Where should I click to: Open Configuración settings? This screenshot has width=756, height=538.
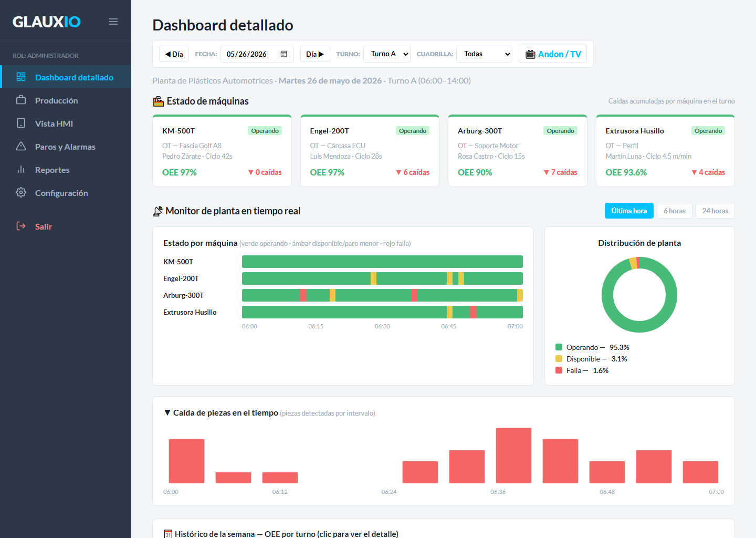pyautogui.click(x=66, y=192)
